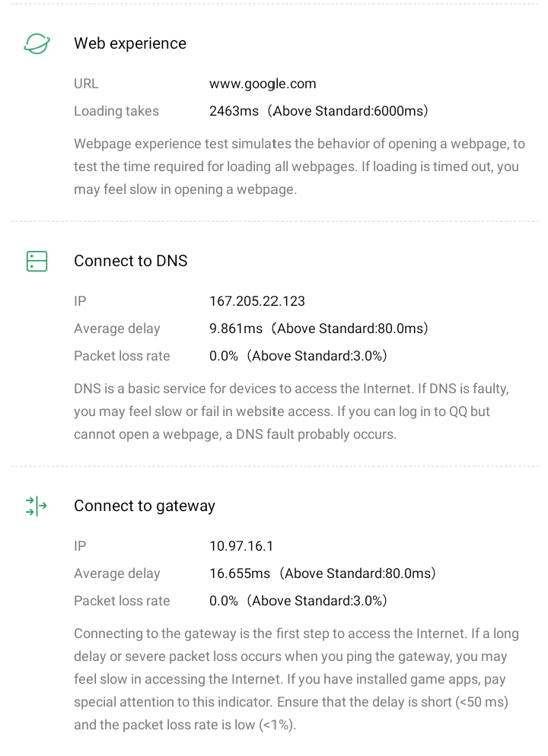Screen dimensions: 548x756
Task: Click the Loading takes label
Action: [116, 112]
